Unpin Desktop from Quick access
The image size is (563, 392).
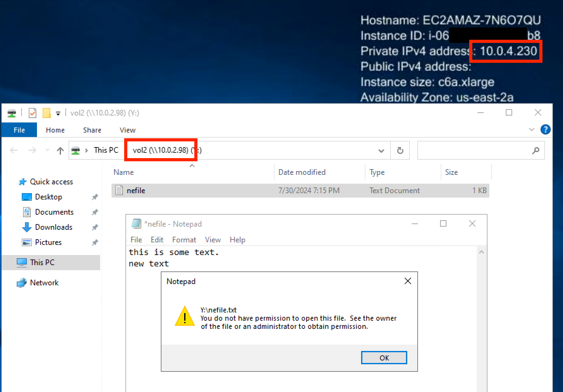coord(95,197)
